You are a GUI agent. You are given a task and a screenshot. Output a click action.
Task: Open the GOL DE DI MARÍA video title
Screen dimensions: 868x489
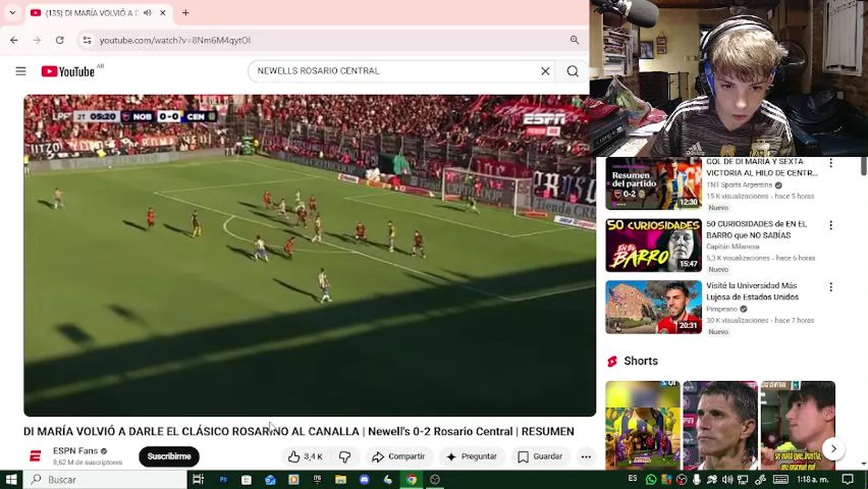click(x=762, y=167)
